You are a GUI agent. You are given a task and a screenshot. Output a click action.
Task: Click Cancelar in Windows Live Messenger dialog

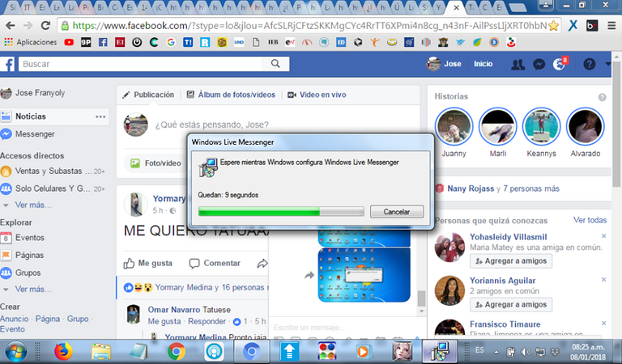[397, 212]
